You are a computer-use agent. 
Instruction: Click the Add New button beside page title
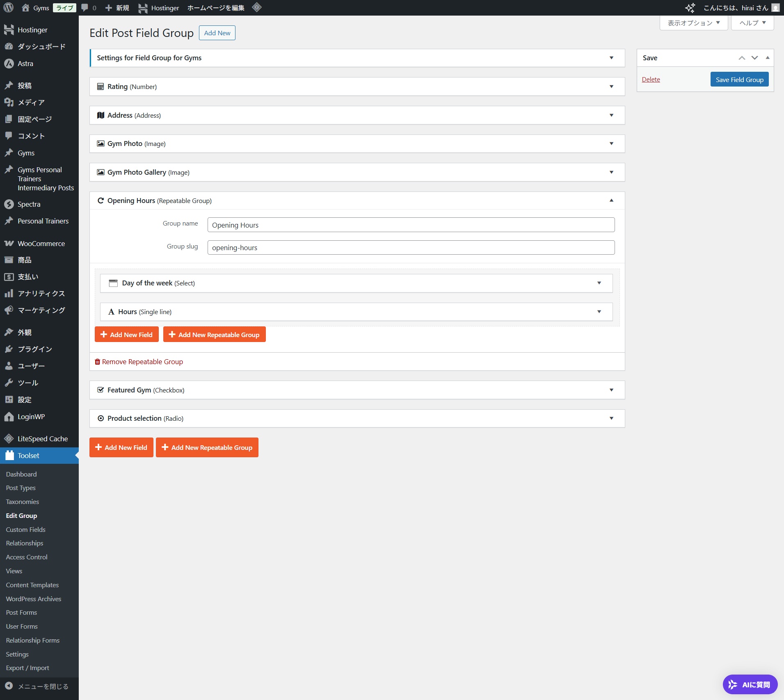pyautogui.click(x=217, y=33)
